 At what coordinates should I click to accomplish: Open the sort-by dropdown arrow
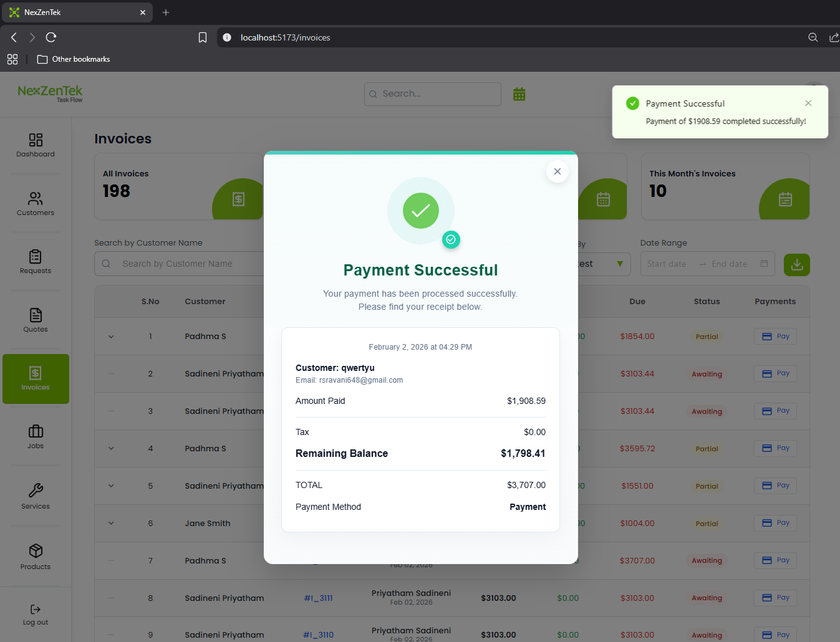point(619,264)
